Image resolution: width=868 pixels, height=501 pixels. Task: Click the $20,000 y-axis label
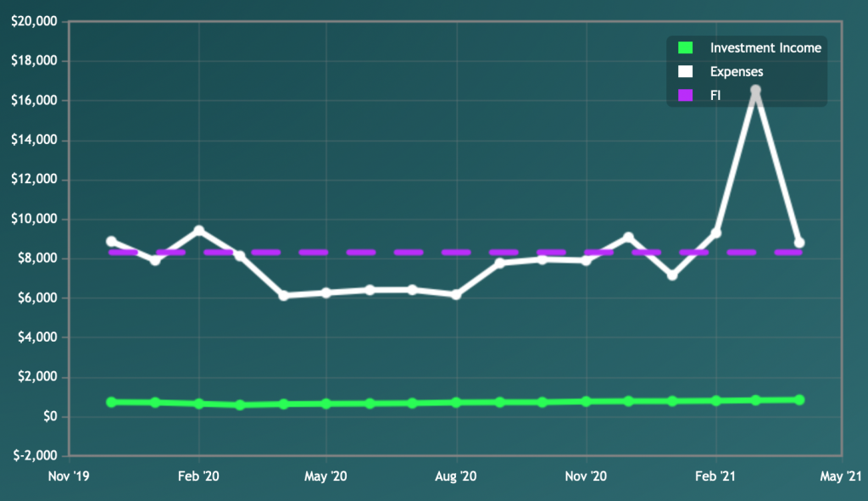(34, 21)
